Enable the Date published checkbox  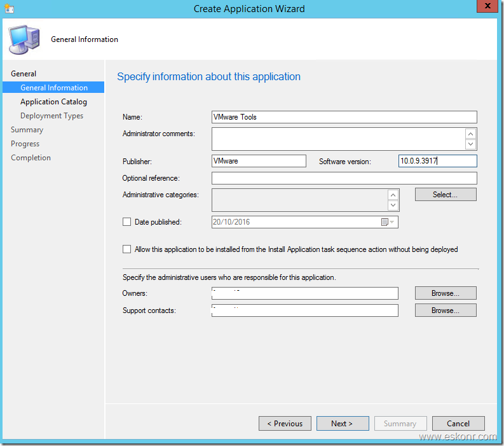click(126, 221)
